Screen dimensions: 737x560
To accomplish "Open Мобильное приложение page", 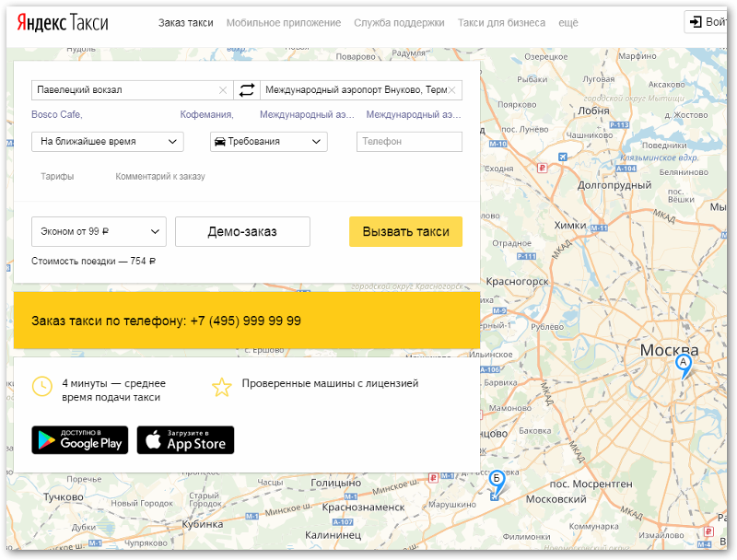I will tap(284, 22).
